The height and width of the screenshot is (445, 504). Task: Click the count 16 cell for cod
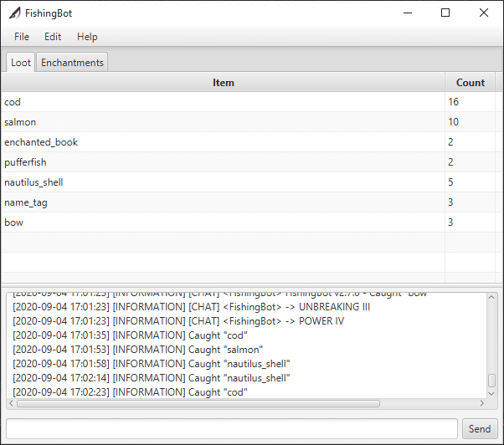[470, 102]
